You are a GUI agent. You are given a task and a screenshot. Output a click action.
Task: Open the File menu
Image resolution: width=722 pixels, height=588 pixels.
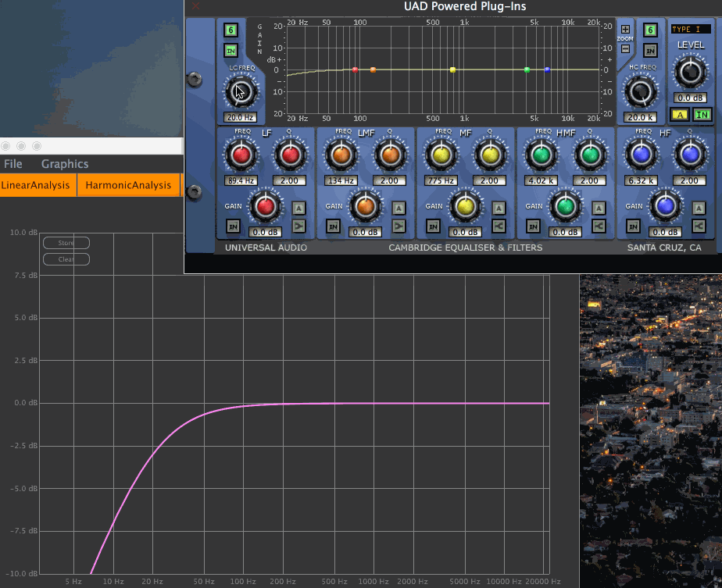click(x=13, y=164)
